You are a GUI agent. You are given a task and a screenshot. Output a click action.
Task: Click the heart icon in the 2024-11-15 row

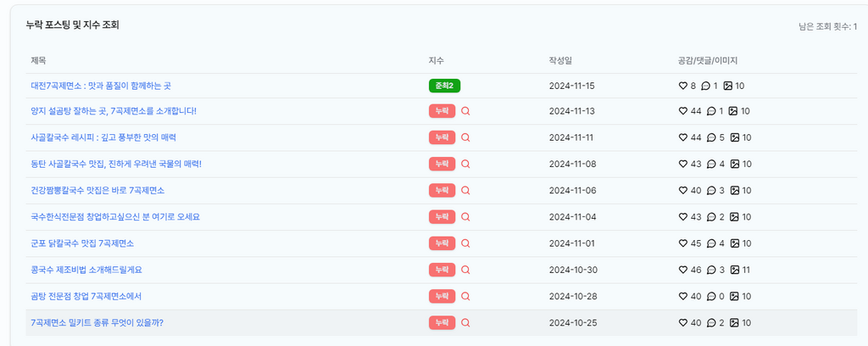(682, 86)
